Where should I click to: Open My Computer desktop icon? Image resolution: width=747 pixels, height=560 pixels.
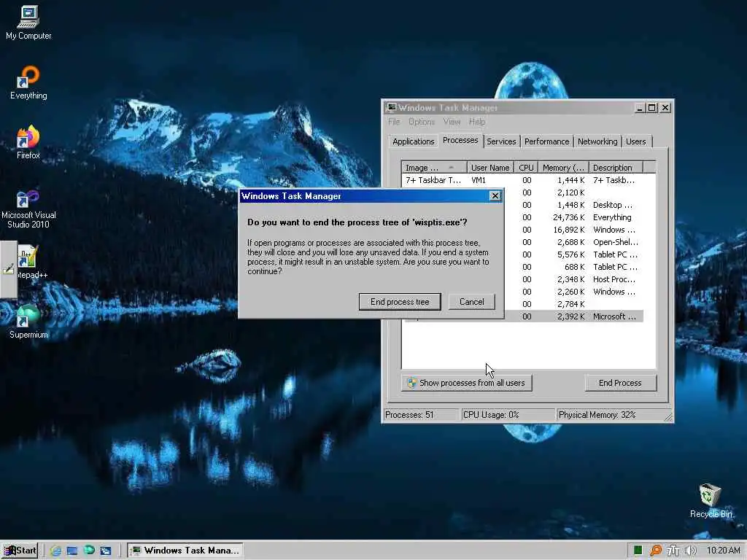coord(28,23)
